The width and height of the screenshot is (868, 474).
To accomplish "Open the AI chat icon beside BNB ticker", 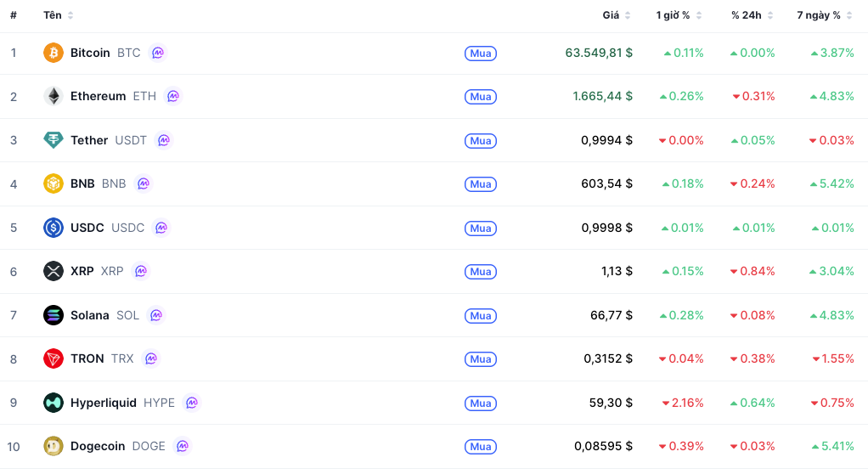I will click(x=144, y=183).
